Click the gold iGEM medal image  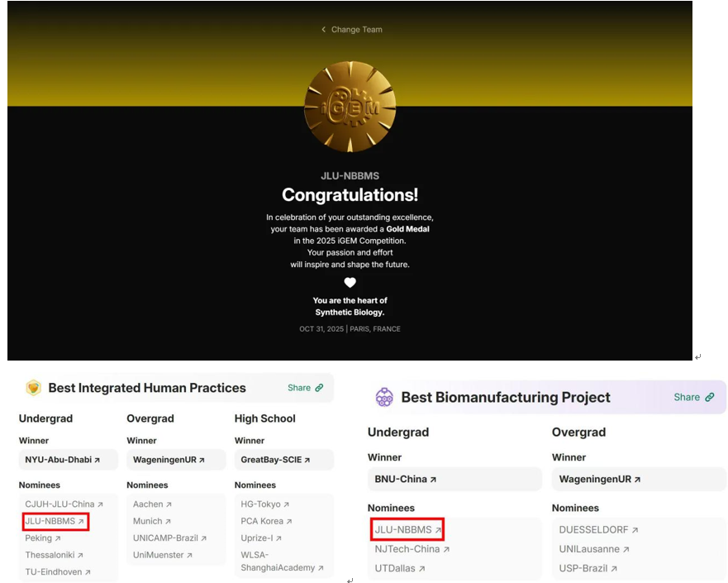(350, 107)
